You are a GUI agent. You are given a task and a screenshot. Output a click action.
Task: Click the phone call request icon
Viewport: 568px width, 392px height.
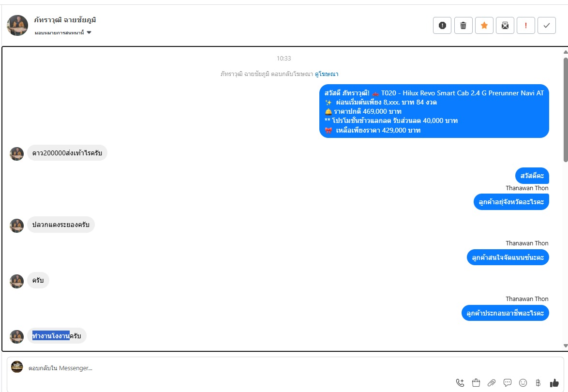coord(460,383)
